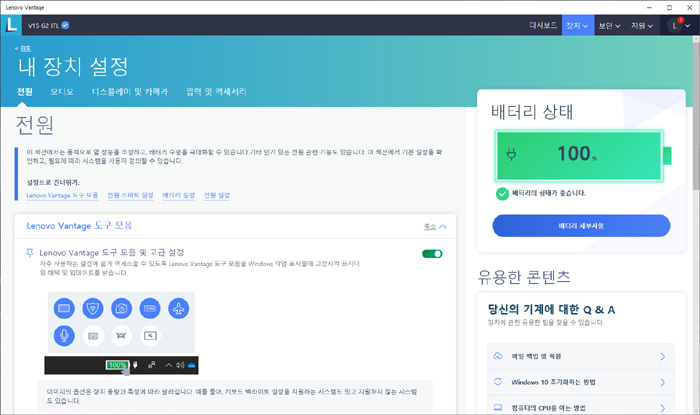This screenshot has width=700, height=415.
Task: Switch to the 디스플레이 및 카메라 tab
Action: point(130,91)
